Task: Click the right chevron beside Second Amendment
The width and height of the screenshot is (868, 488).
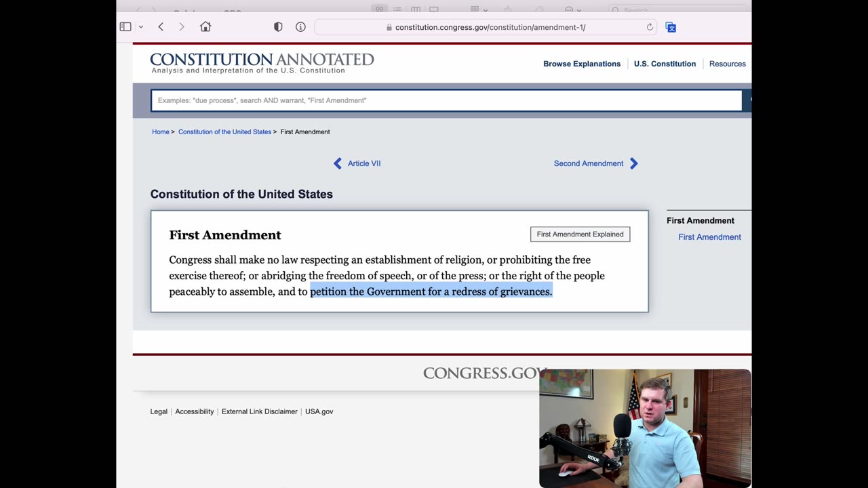Action: click(x=634, y=163)
